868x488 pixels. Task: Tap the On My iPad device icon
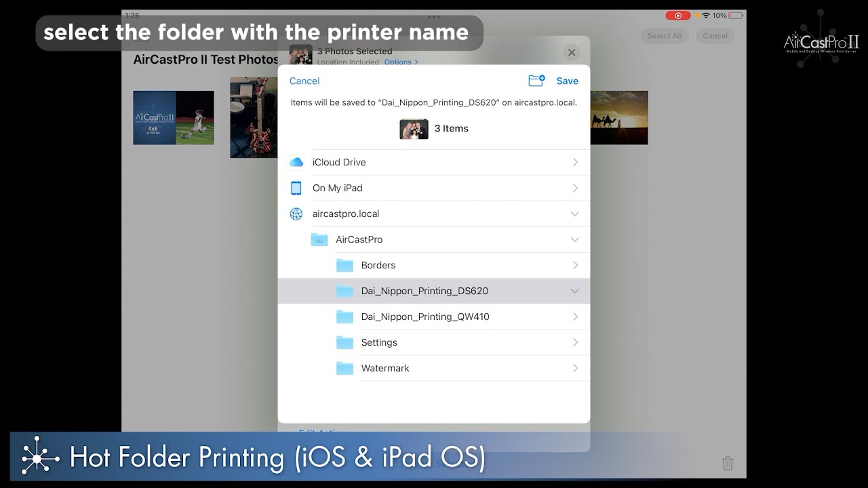pos(296,188)
